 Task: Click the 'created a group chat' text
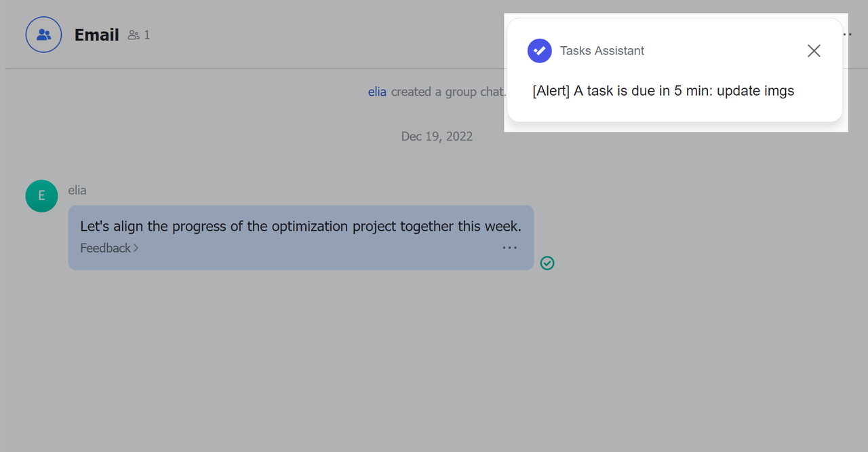tap(448, 92)
